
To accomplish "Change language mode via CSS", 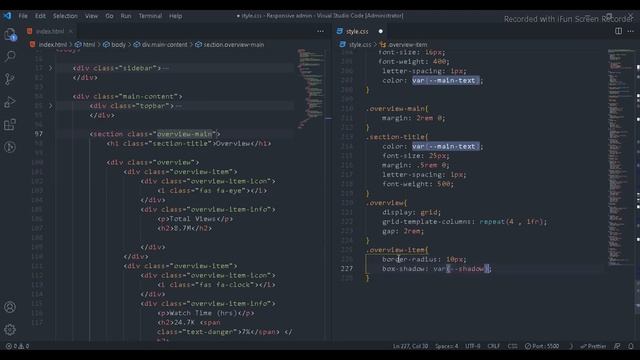I will 513,346.
